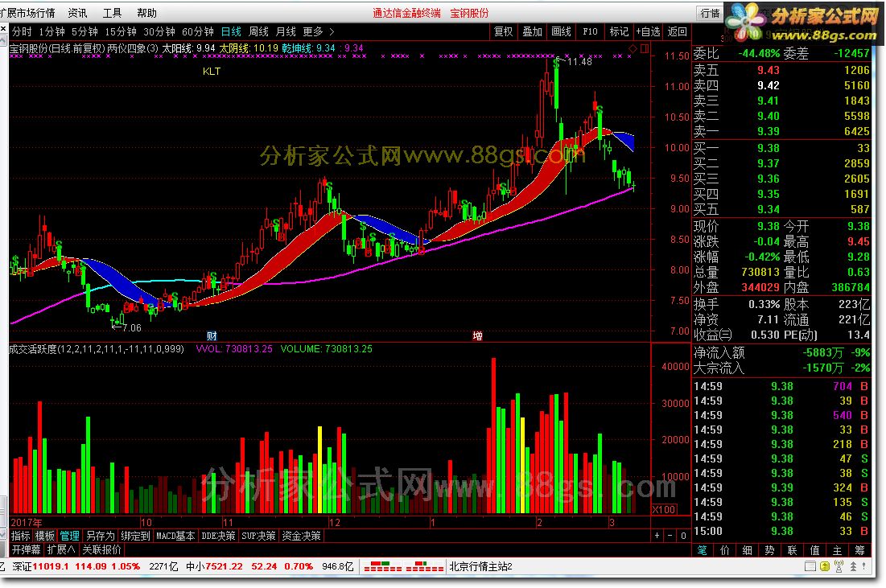The width and height of the screenshot is (886, 588).
Task: Click the 标记 mark button
Action: [619, 31]
